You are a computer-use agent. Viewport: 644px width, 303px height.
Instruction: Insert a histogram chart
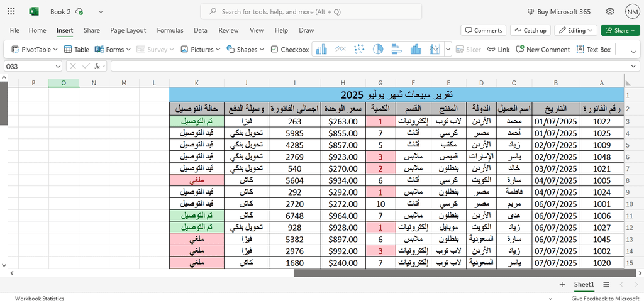coord(416,49)
